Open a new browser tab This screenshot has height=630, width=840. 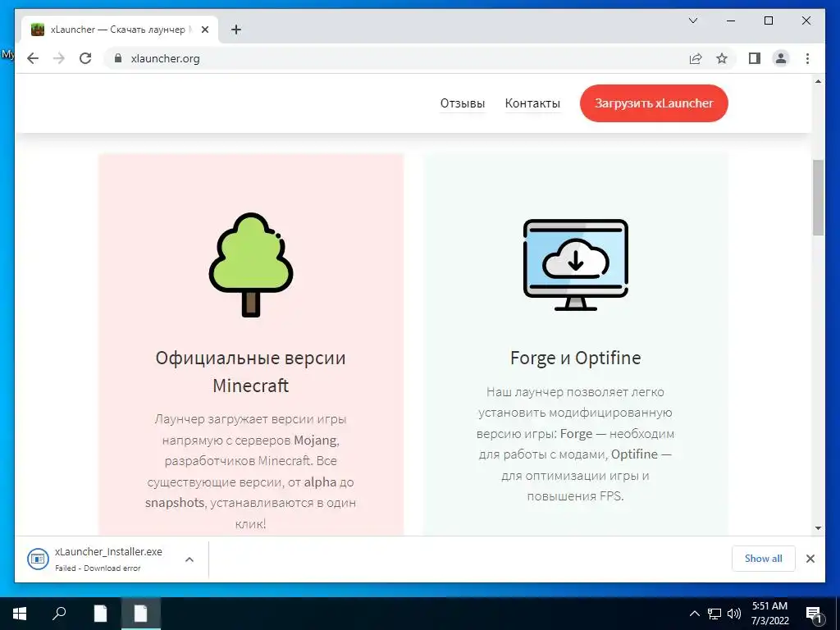[235, 30]
